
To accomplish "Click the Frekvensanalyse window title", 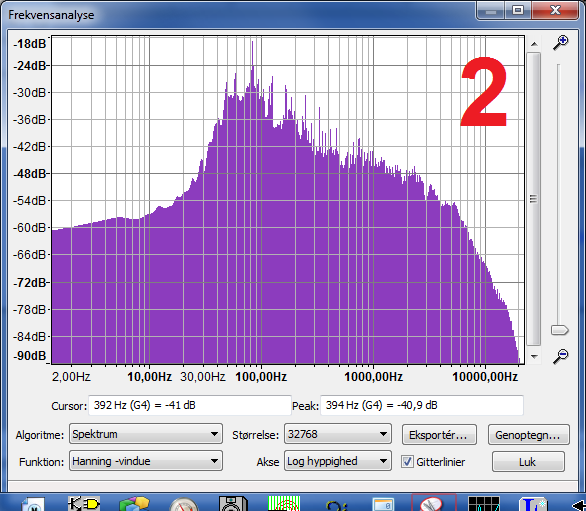I will (51, 15).
